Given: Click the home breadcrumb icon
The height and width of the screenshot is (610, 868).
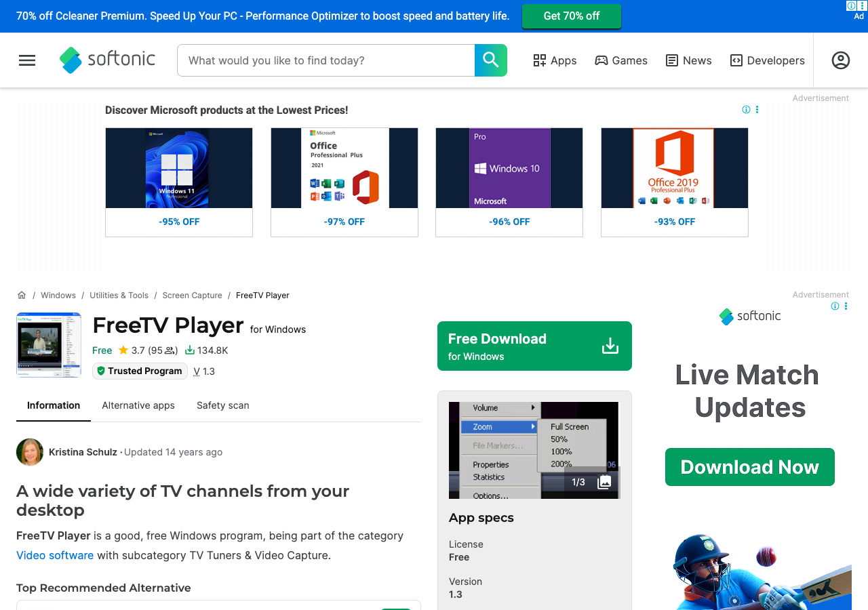Looking at the screenshot, I should [21, 295].
